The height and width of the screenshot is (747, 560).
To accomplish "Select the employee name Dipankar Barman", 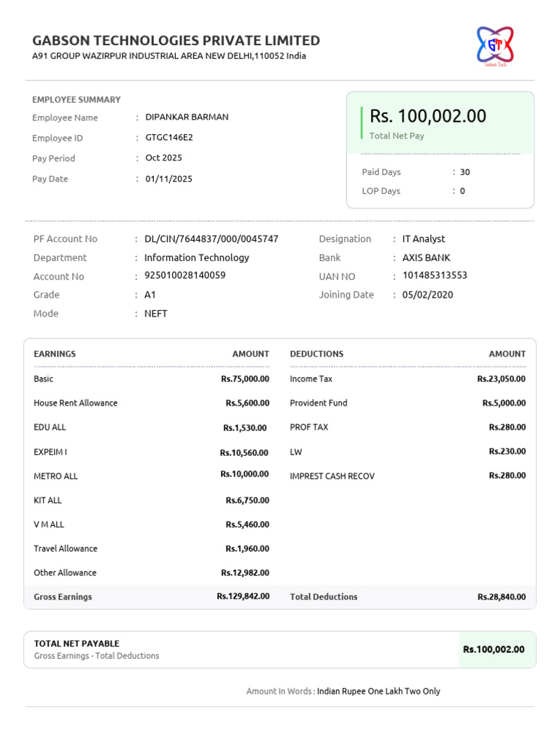I will coord(187,117).
